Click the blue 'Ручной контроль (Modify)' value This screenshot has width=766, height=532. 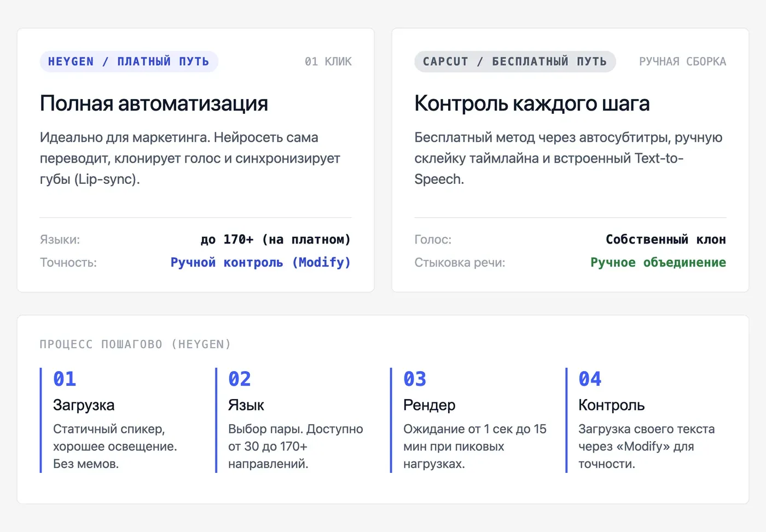260,263
